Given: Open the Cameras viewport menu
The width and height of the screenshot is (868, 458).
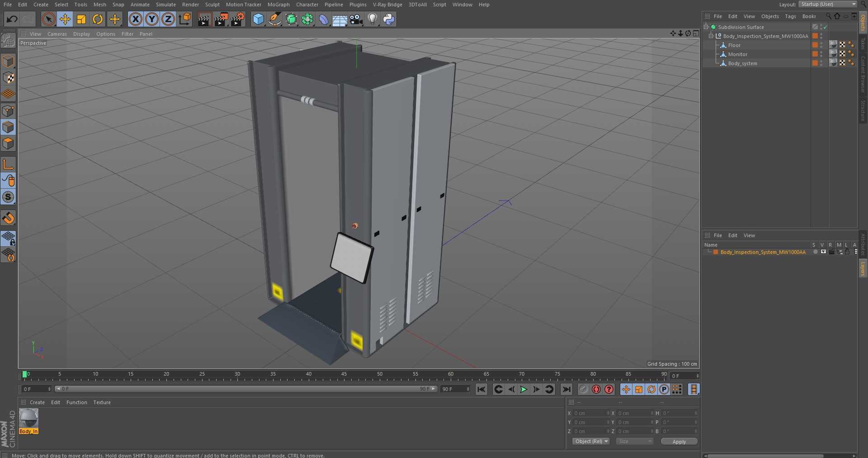Looking at the screenshot, I should [57, 34].
